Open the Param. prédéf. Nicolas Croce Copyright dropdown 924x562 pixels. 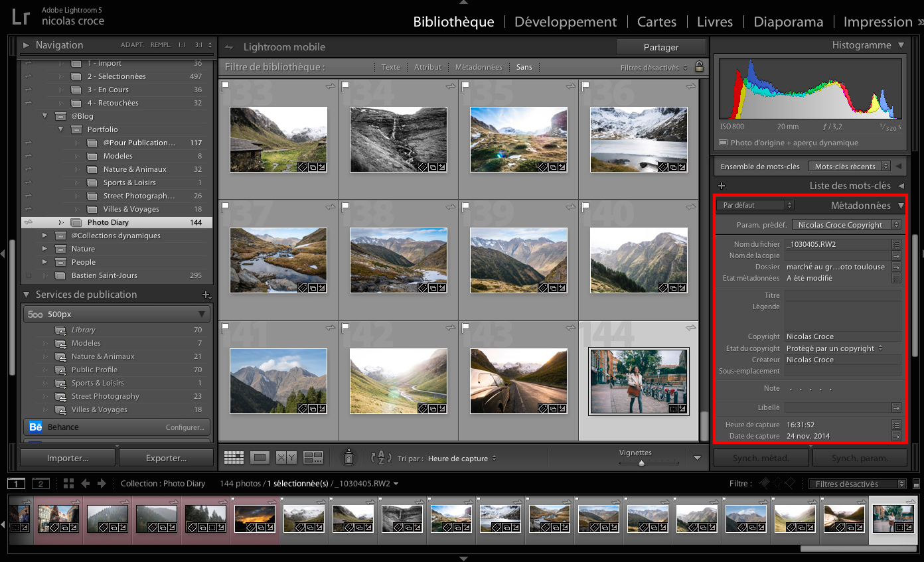pyautogui.click(x=845, y=225)
